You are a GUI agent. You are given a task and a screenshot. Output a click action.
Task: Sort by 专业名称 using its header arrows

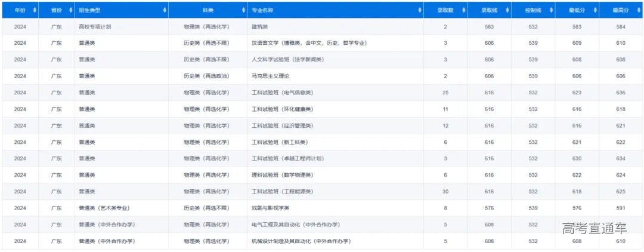[x=419, y=10]
